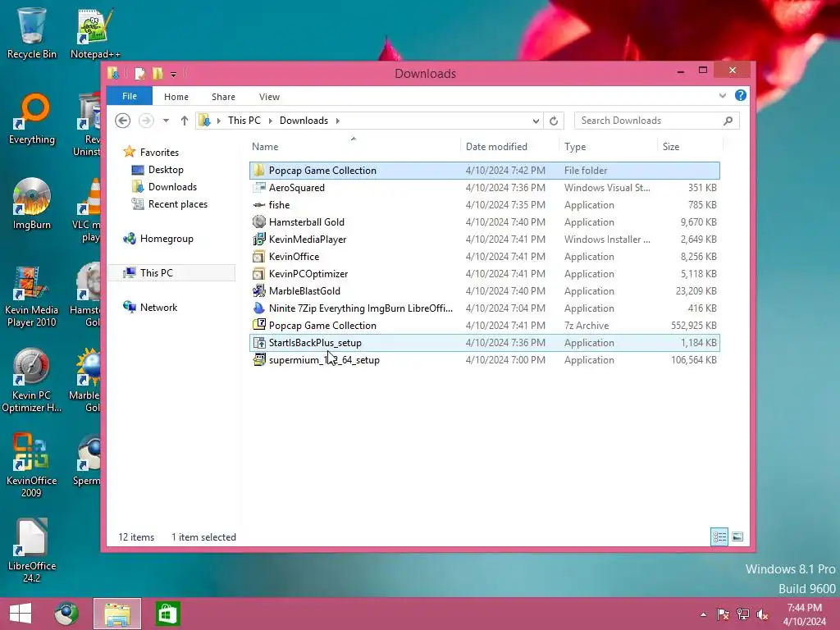
Task: Expand Downloads breadcrumb chevron in address bar
Action: point(338,121)
